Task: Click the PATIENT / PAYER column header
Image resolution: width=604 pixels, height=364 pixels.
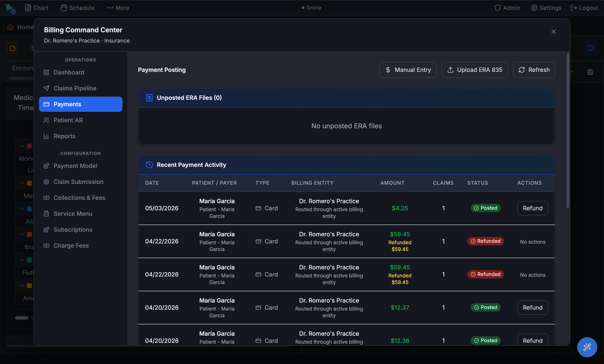Action: pyautogui.click(x=214, y=183)
